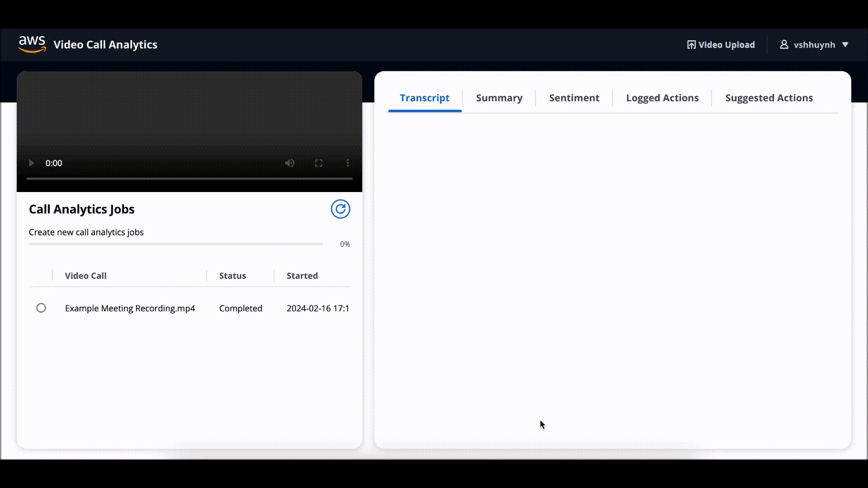This screenshot has width=868, height=488.
Task: Click the Video Upload icon
Action: point(691,45)
